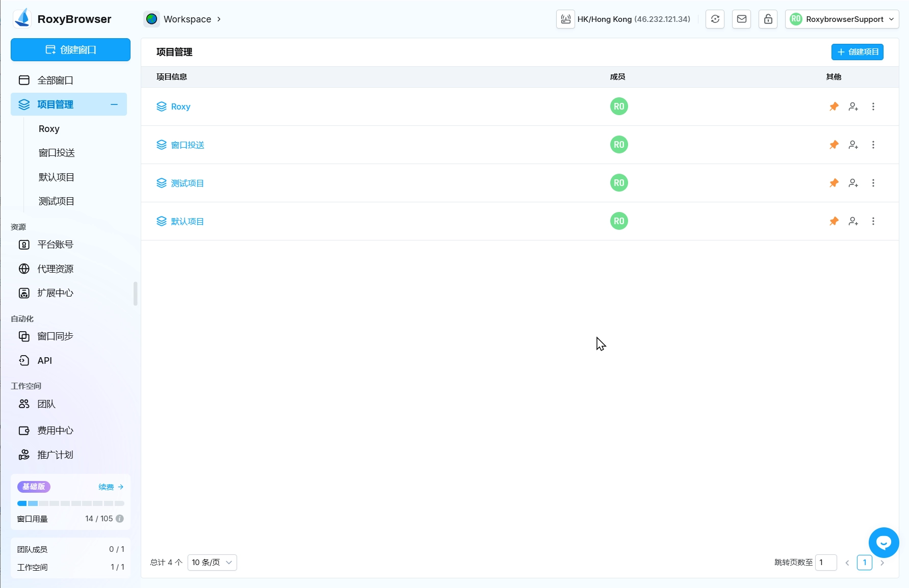Open more options for 窗口投送 project
Viewport: 909px width, 588px height.
pyautogui.click(x=873, y=145)
